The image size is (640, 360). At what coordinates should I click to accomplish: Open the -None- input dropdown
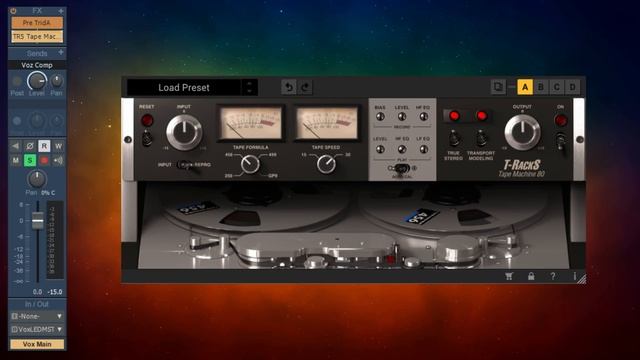coord(37,316)
